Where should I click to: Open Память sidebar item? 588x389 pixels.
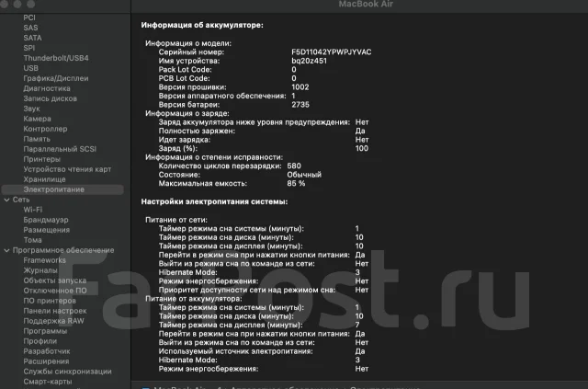point(37,139)
